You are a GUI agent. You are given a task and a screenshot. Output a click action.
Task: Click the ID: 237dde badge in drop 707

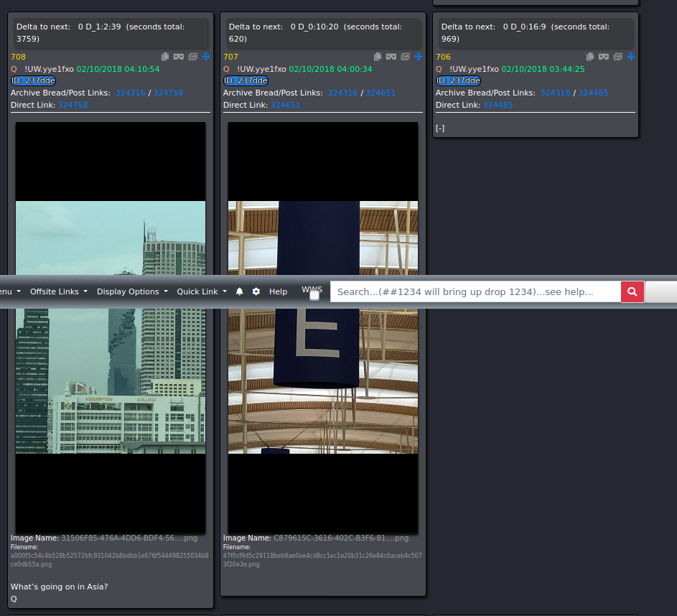coord(246,80)
